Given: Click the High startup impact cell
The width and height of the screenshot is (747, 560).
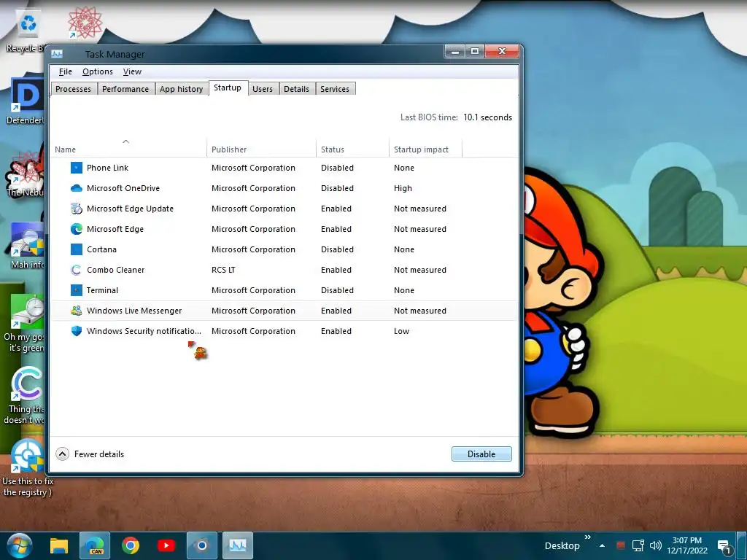Looking at the screenshot, I should point(403,188).
